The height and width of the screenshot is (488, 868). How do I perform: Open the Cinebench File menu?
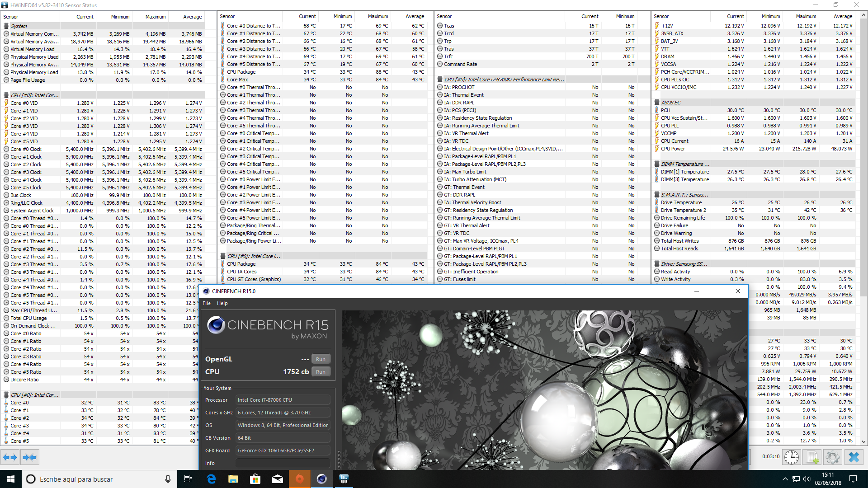coord(207,303)
